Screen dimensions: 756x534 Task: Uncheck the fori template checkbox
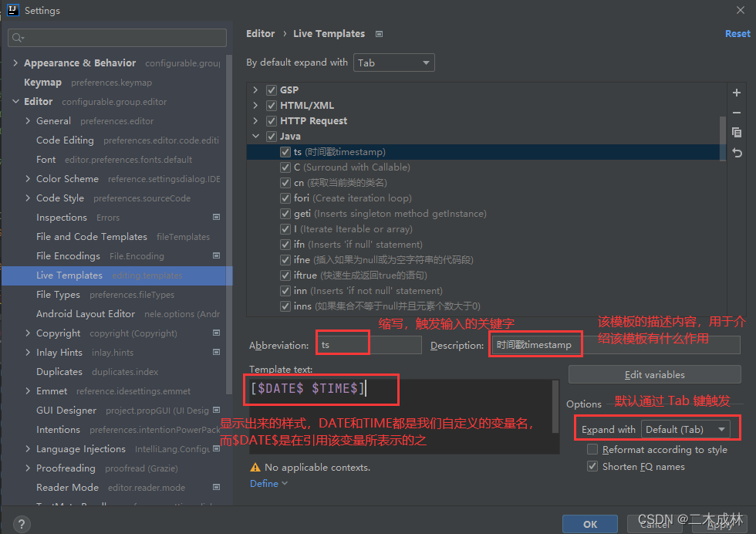click(285, 198)
